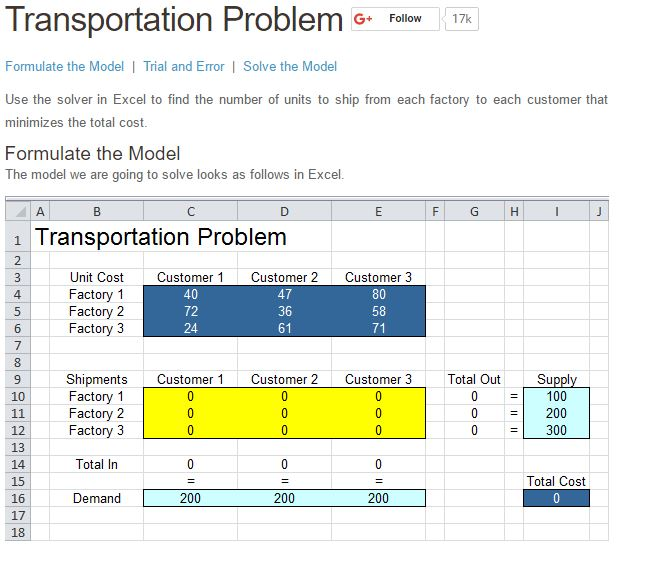Open the Formulate the Model link
645x578 pixels.
(65, 66)
